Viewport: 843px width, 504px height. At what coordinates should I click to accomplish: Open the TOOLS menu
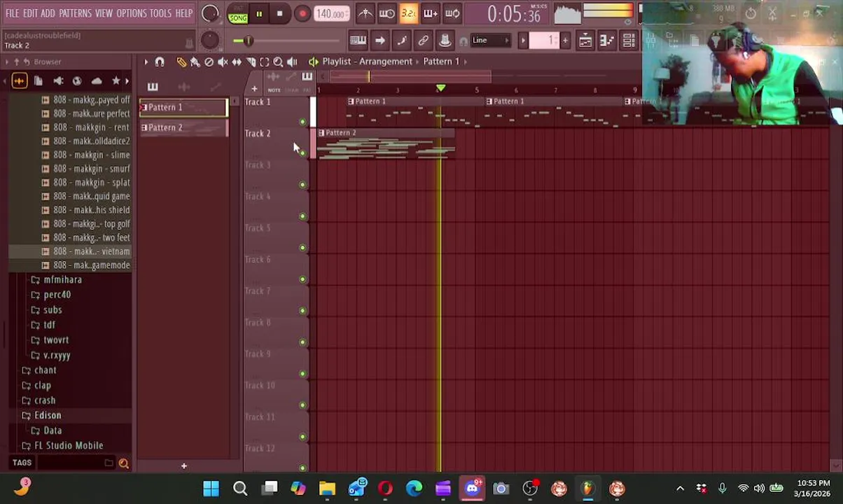click(160, 13)
